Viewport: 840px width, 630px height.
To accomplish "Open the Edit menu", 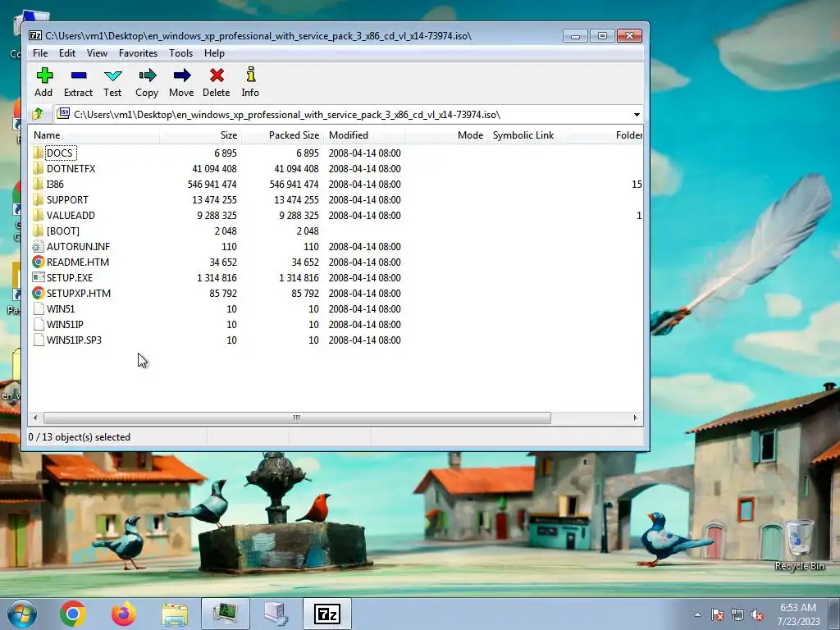I will coord(67,53).
